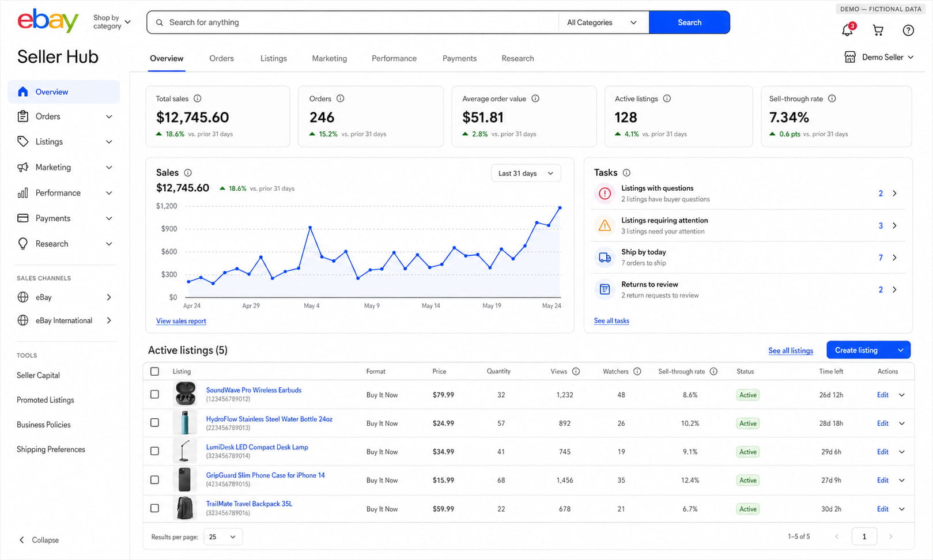Click the Create listing button
The height and width of the screenshot is (560, 933).
[856, 350]
